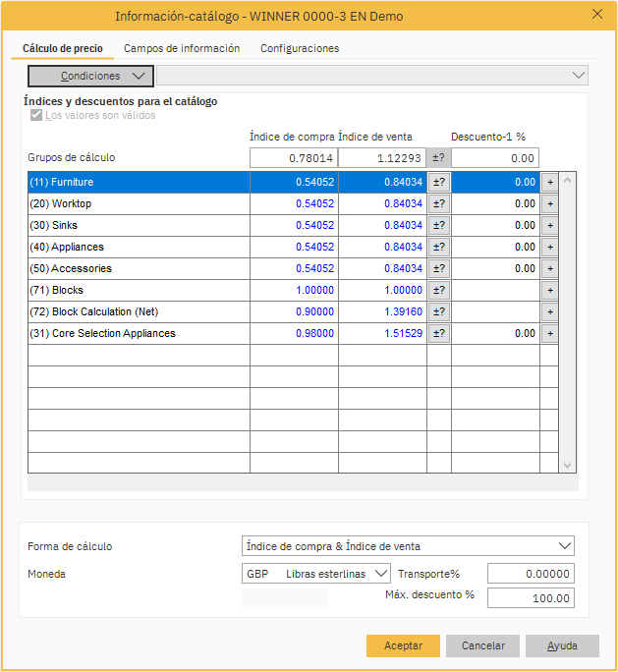Image resolution: width=618 pixels, height=672 pixels.
Task: Click the ±? button in the Appliances row
Action: point(439,248)
